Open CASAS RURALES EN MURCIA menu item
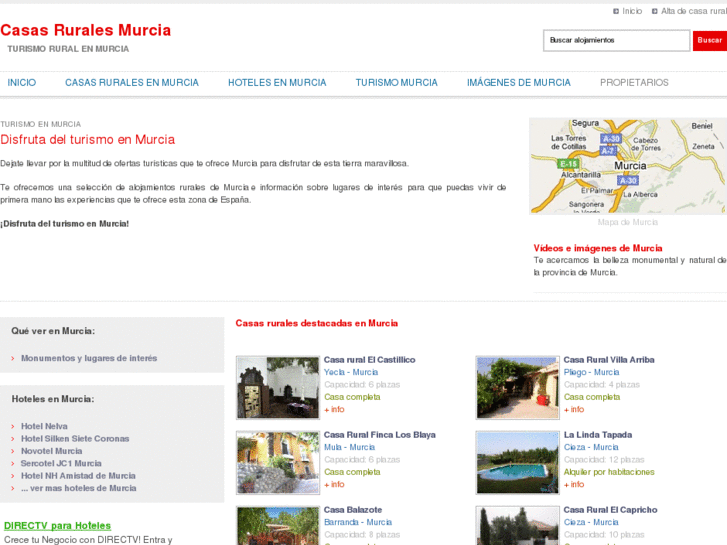 [132, 83]
